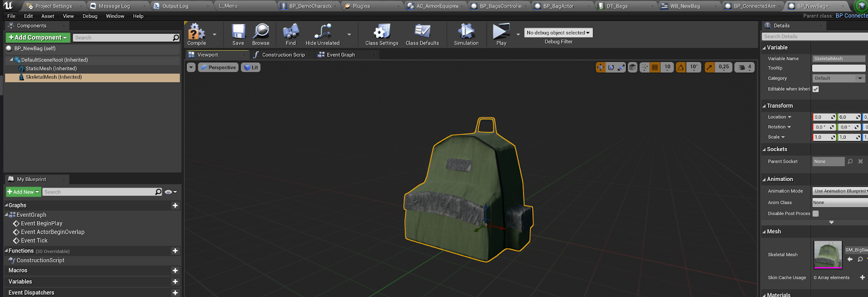Switch to the Event Graph tab
Screen dimensions: 868x297
pyautogui.click(x=340, y=55)
